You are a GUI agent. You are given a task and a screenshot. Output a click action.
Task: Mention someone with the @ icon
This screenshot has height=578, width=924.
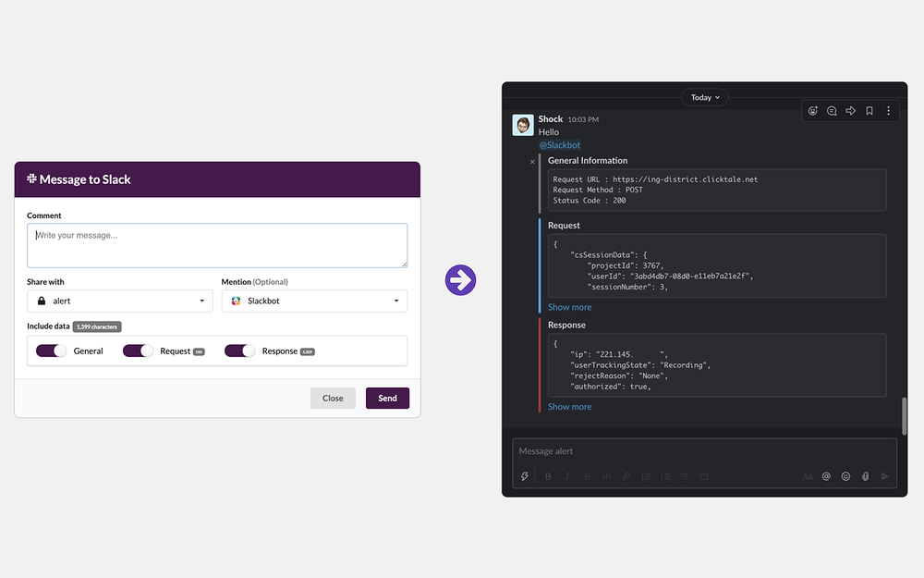(x=826, y=476)
